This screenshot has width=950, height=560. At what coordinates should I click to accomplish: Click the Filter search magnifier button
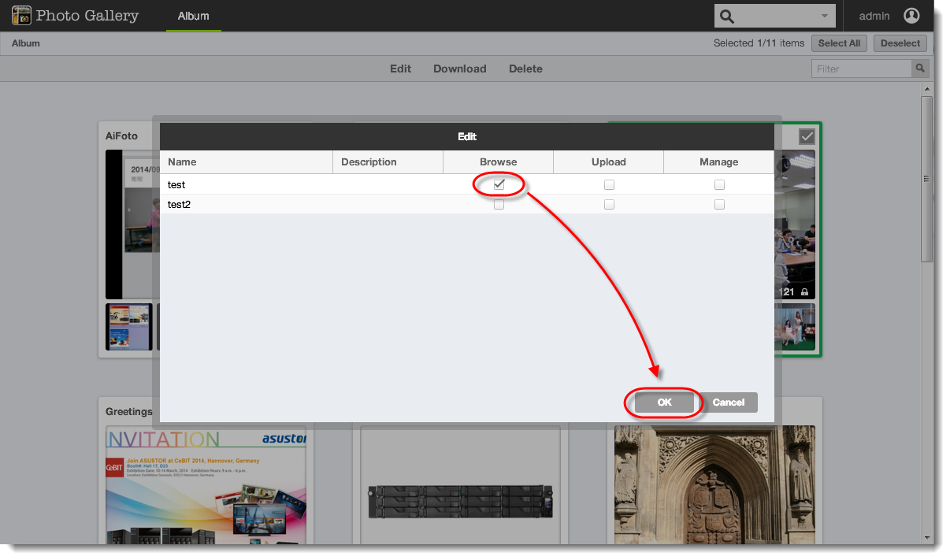(919, 69)
